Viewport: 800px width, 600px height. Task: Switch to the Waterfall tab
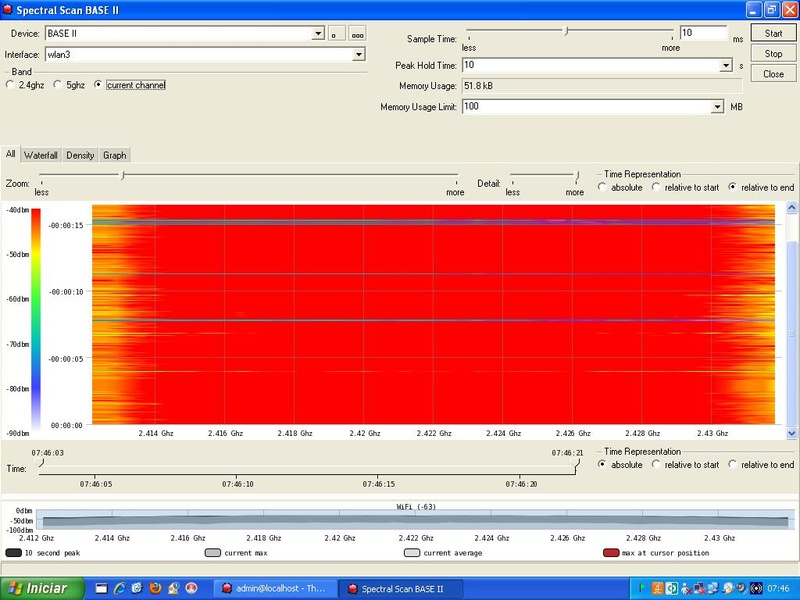[x=41, y=155]
